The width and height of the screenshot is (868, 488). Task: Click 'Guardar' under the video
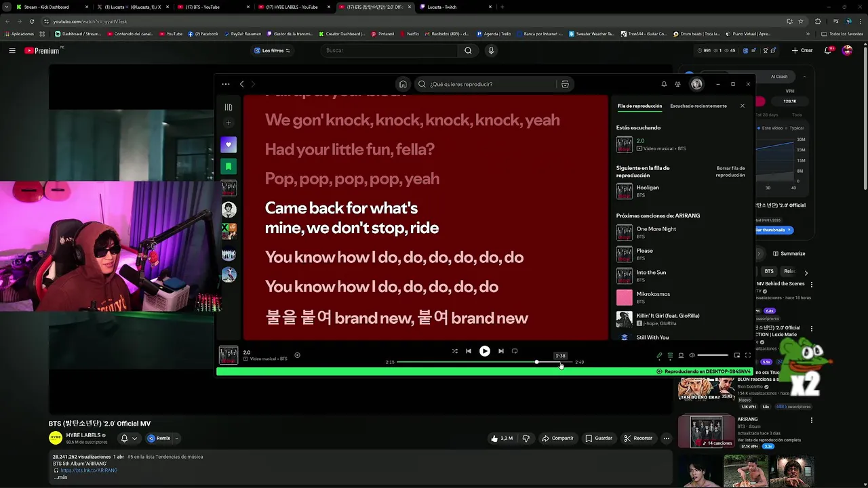(x=599, y=439)
